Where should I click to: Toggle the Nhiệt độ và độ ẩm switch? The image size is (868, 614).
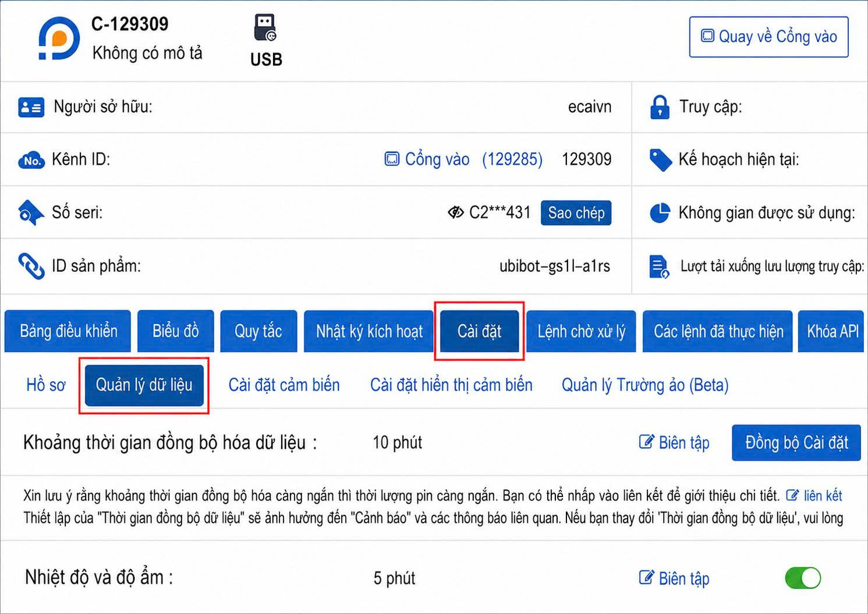[x=803, y=578]
